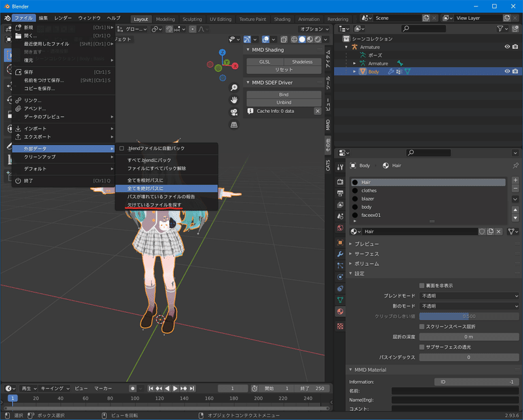Open the 再生 playback dropdown
Image resolution: width=523 pixels, height=420 pixels.
pyautogui.click(x=29, y=389)
